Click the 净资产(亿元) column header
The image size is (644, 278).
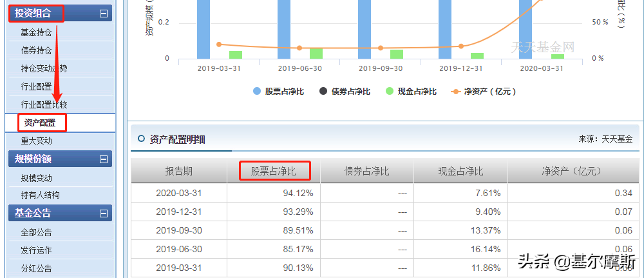[x=573, y=171]
